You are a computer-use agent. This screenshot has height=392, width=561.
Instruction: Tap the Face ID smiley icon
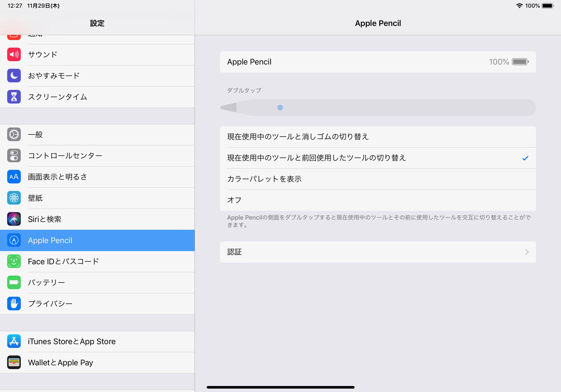click(x=14, y=262)
